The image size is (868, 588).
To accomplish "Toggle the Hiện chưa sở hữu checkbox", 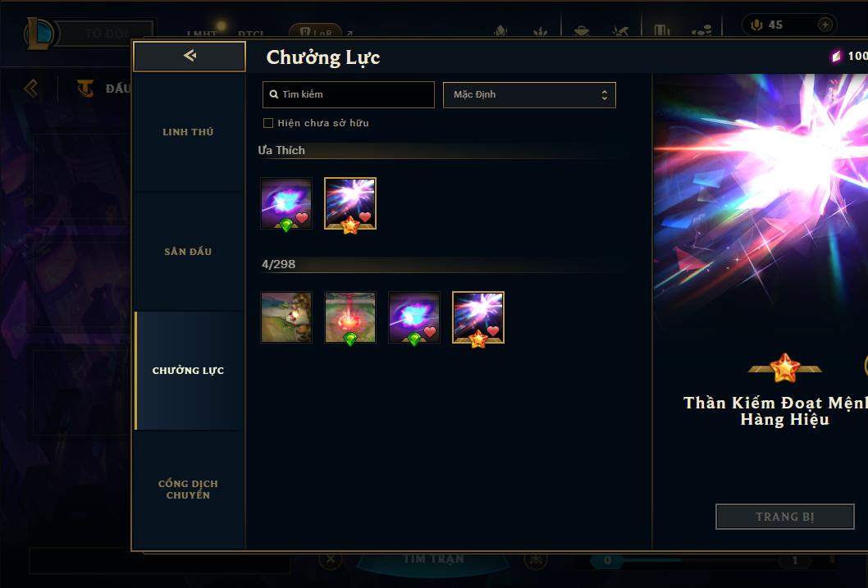I will point(268,123).
